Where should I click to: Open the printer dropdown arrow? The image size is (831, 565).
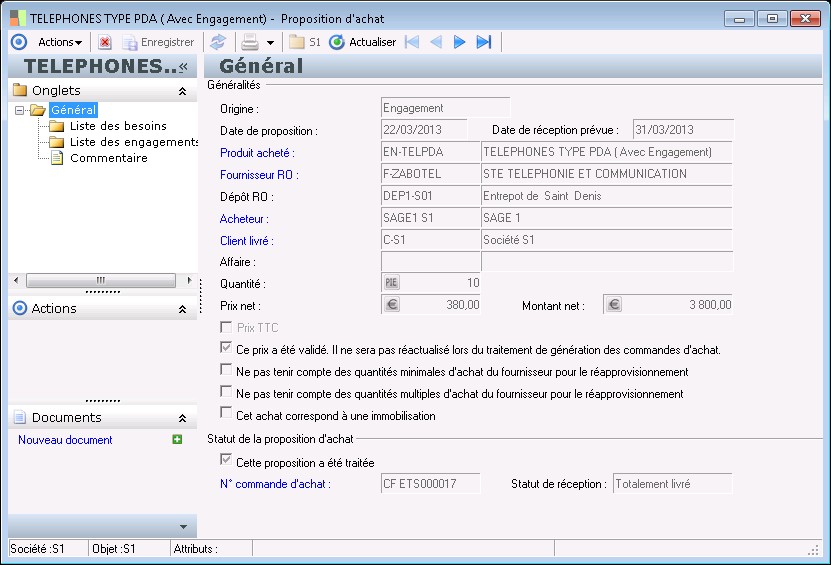coord(270,43)
